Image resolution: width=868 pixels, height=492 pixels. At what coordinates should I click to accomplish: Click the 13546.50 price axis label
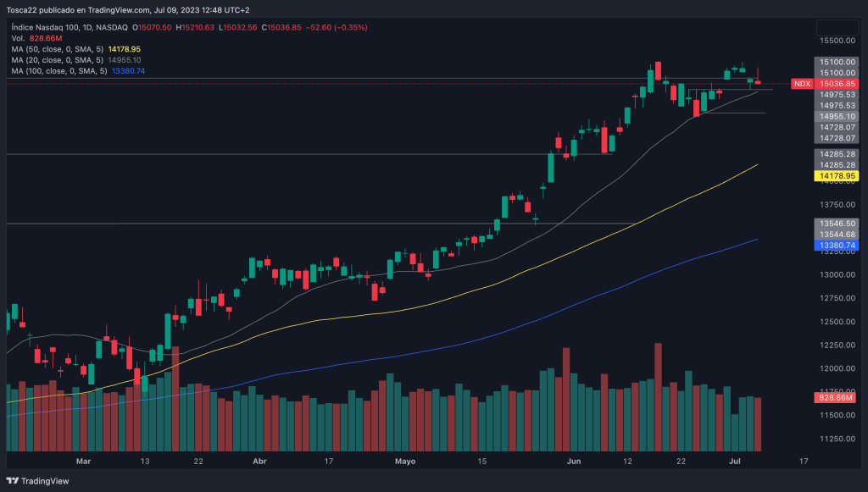click(x=837, y=224)
